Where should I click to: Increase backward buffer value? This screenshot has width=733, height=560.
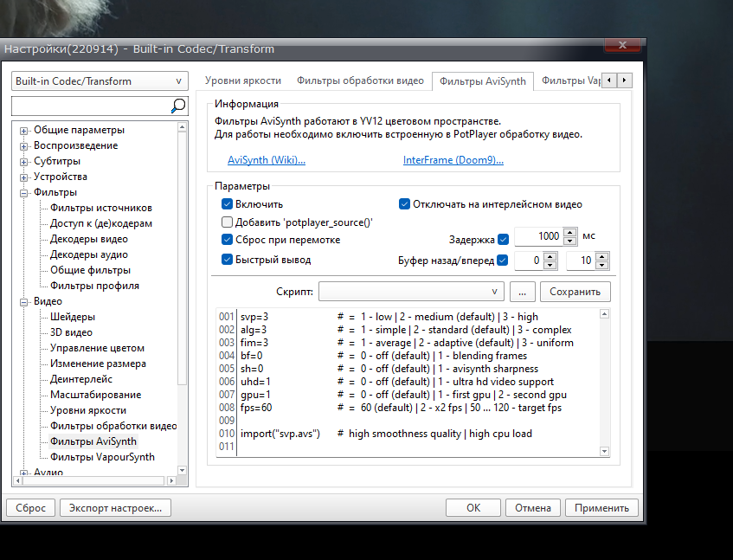[x=550, y=256]
